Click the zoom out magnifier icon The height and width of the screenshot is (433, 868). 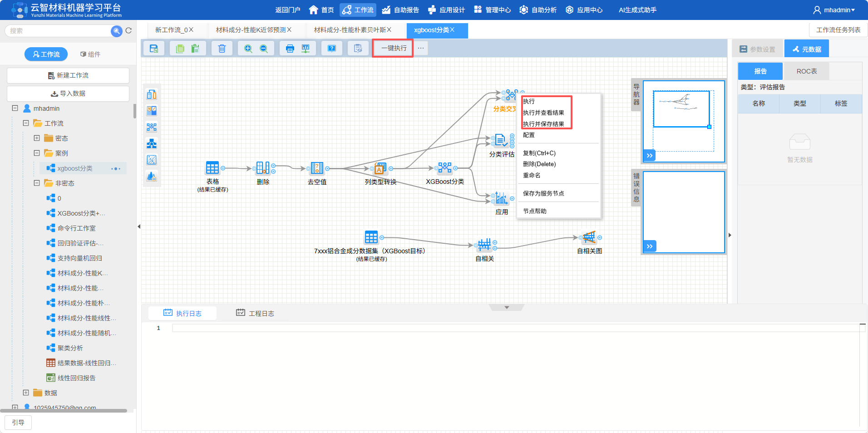pos(264,49)
